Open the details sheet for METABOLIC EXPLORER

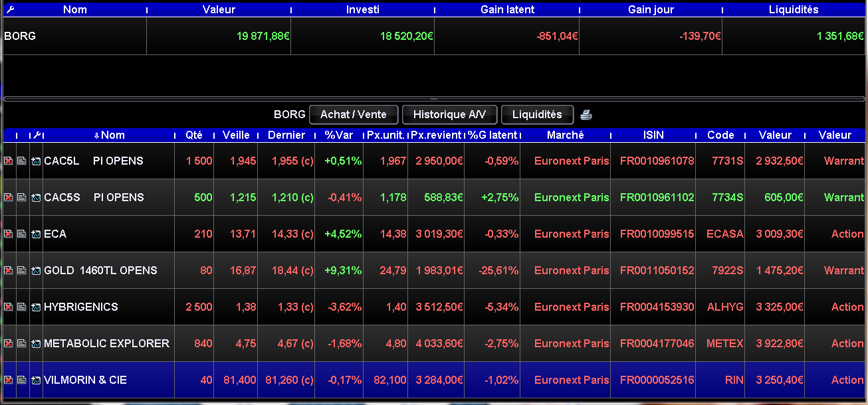[22, 343]
